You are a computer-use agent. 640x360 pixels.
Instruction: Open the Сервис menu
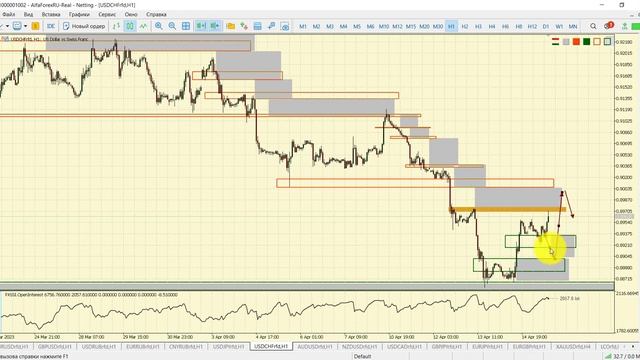[x=107, y=14]
